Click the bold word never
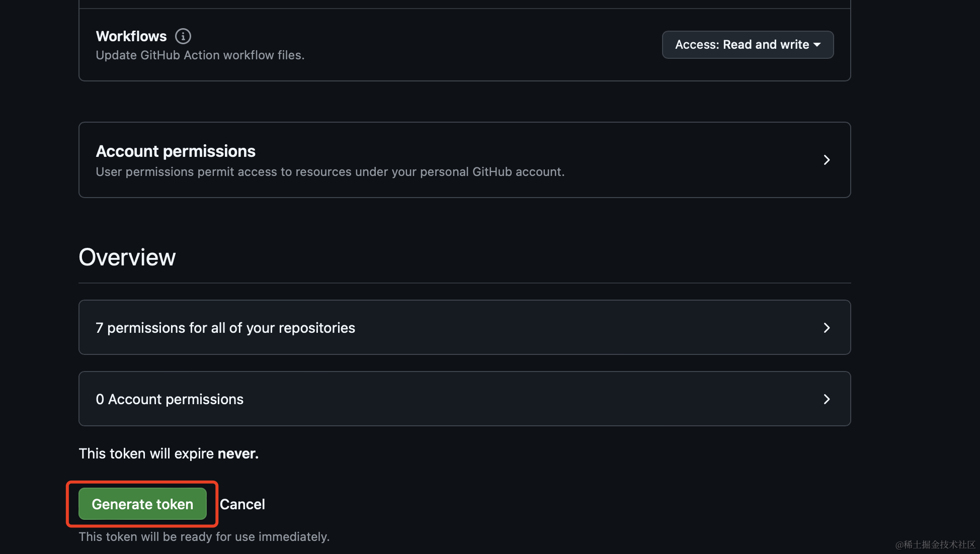The height and width of the screenshot is (554, 980). click(237, 453)
